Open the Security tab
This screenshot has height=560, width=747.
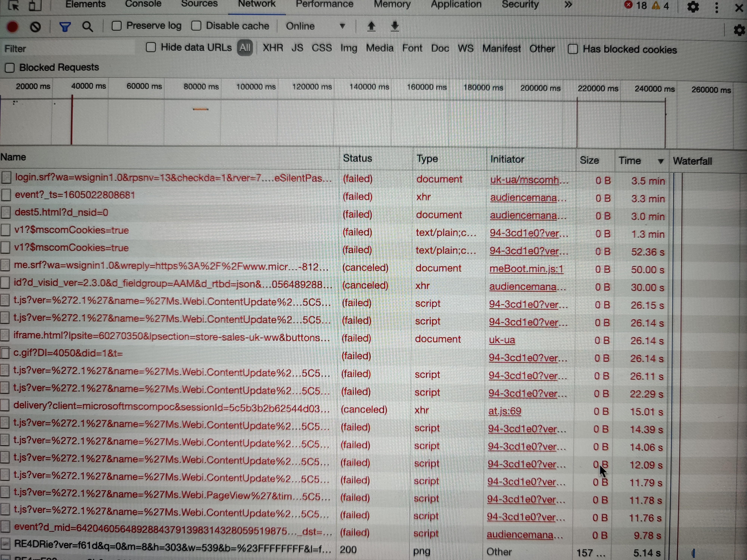(x=520, y=4)
